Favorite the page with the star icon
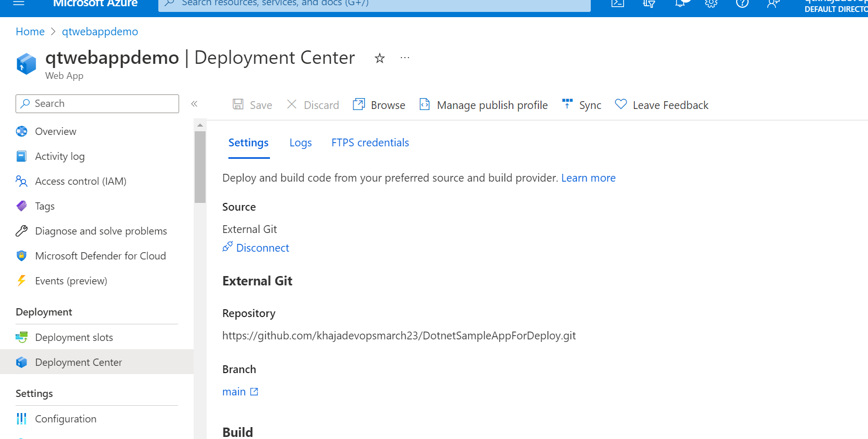 [379, 58]
